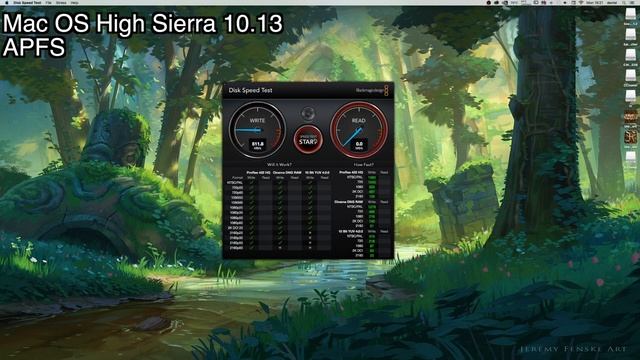This screenshot has height=360, width=640.
Task: Click the "Disk Speed Test" window title
Action: (x=250, y=90)
